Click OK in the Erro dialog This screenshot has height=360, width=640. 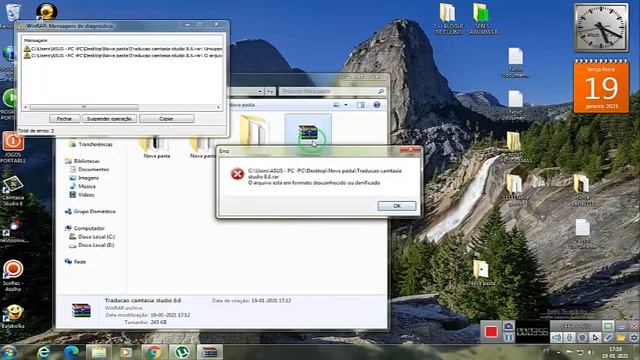point(397,206)
